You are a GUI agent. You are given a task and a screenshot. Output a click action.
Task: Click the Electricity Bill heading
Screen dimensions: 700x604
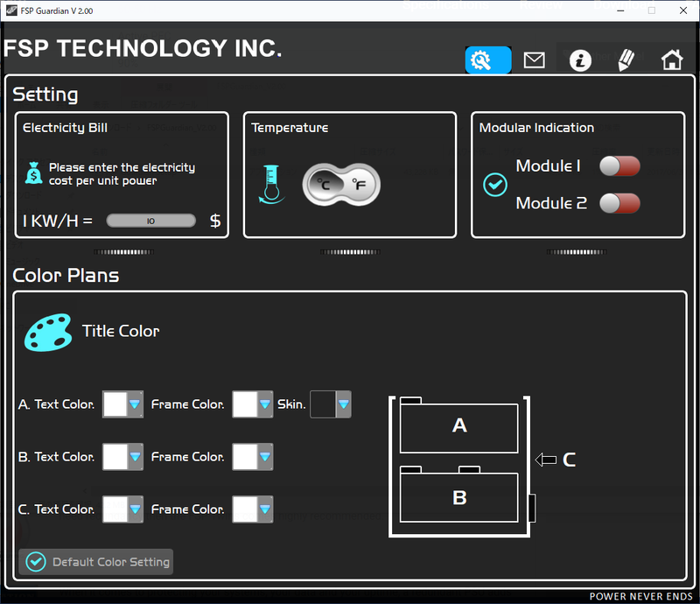[65, 128]
